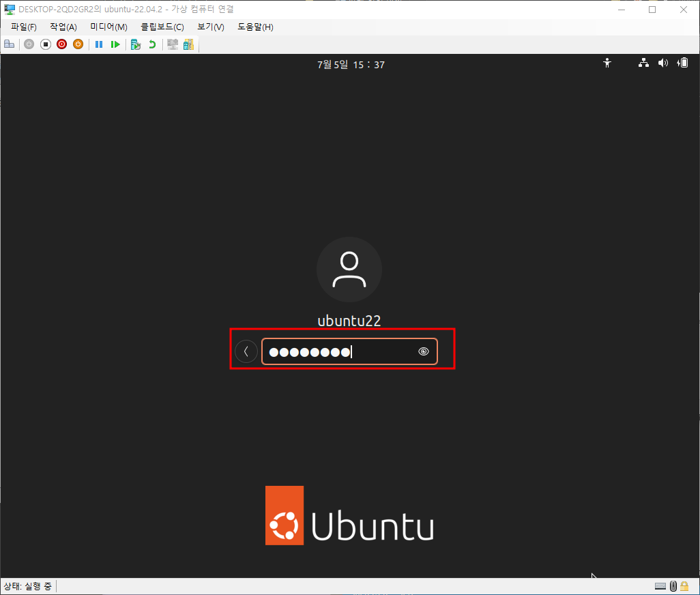700x595 pixels.
Task: Save VM state with the orange power icon
Action: pyautogui.click(x=78, y=44)
